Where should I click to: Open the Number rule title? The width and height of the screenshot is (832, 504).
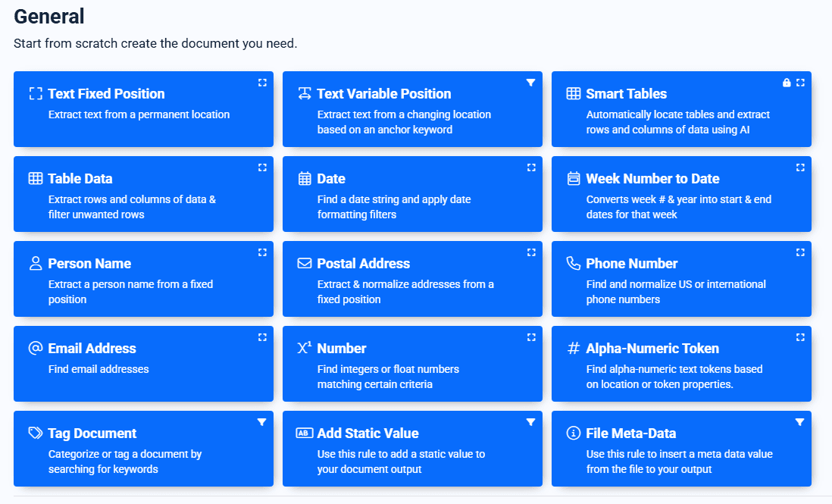342,349
